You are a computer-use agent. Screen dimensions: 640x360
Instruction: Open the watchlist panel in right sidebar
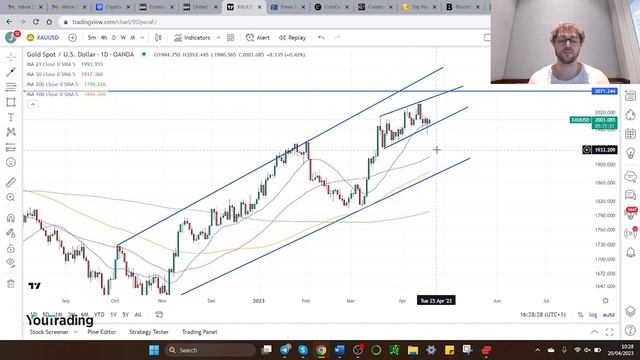[x=631, y=96]
